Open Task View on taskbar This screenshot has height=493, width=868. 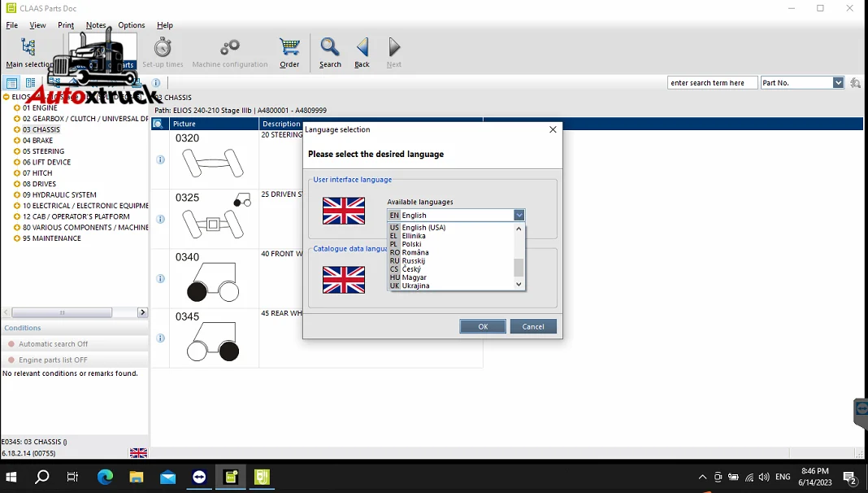pyautogui.click(x=72, y=477)
